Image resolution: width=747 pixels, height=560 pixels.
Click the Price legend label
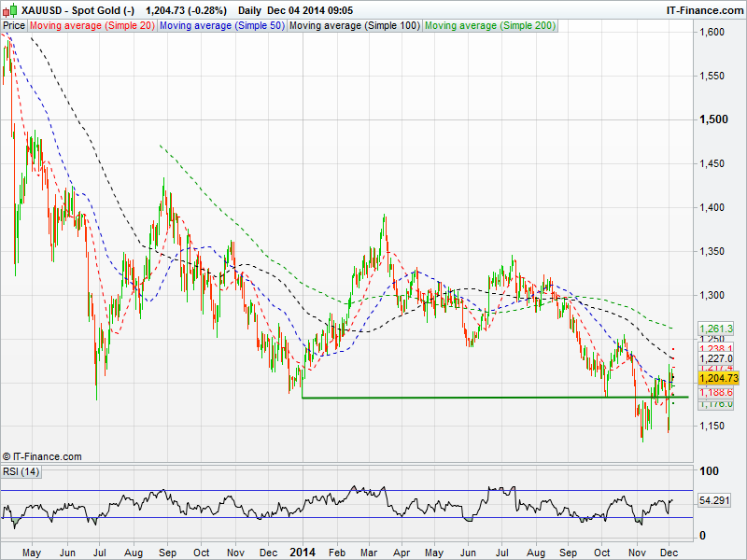[x=14, y=26]
